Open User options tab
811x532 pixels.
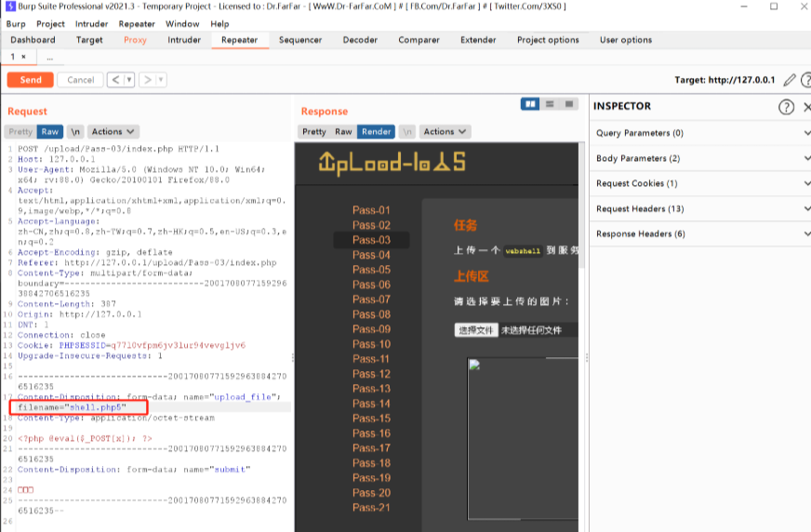click(626, 40)
